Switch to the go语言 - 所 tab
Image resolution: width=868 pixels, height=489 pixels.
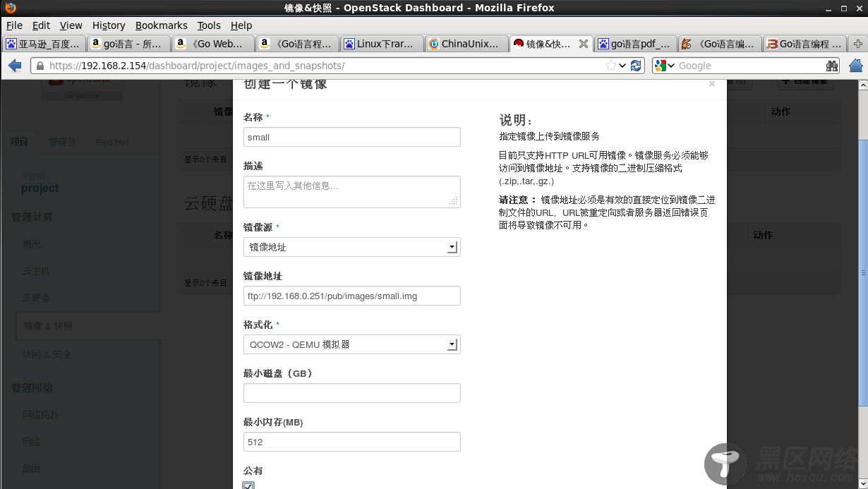[x=128, y=44]
